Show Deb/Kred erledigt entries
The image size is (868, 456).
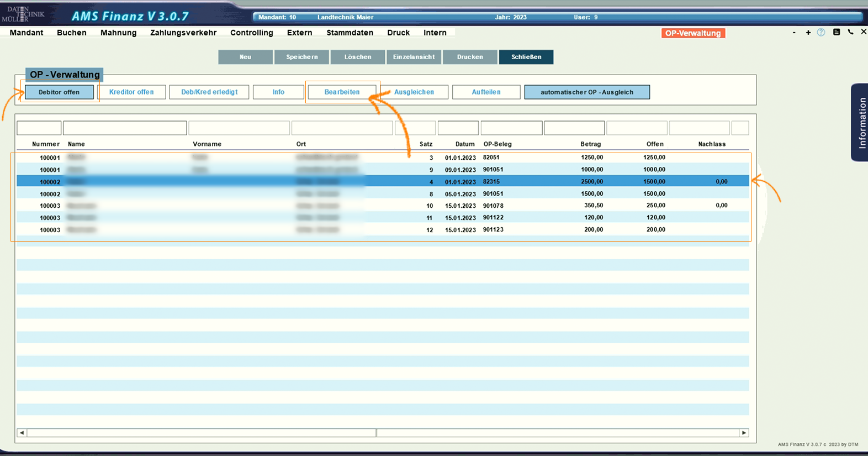tap(209, 92)
